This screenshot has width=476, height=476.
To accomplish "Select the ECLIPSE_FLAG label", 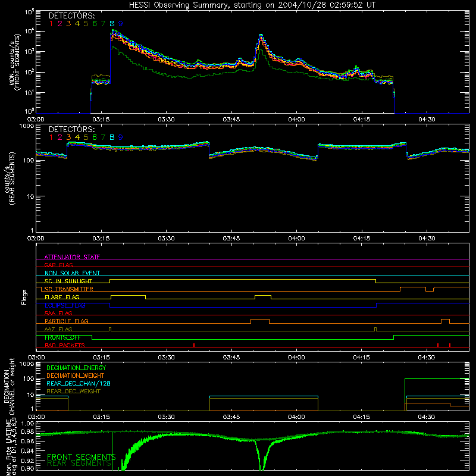I will tap(65, 305).
